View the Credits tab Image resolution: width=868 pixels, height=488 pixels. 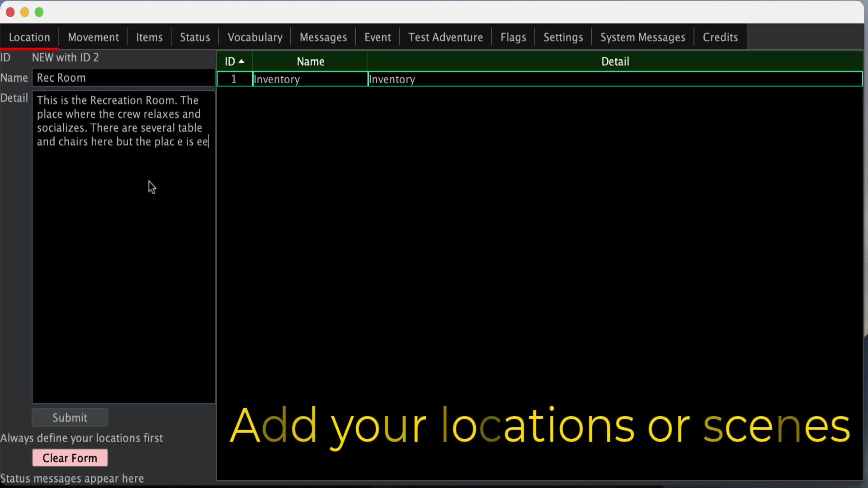click(x=720, y=37)
